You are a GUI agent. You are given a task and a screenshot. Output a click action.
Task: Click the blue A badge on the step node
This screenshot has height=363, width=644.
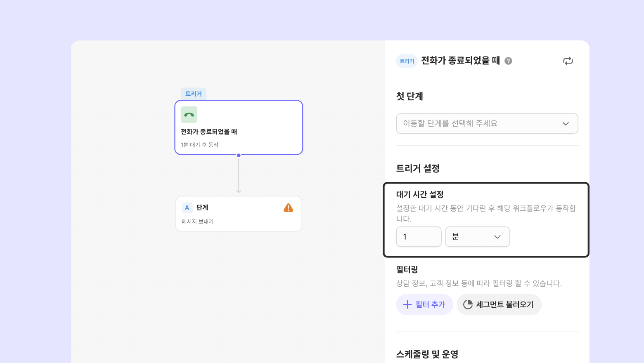187,208
